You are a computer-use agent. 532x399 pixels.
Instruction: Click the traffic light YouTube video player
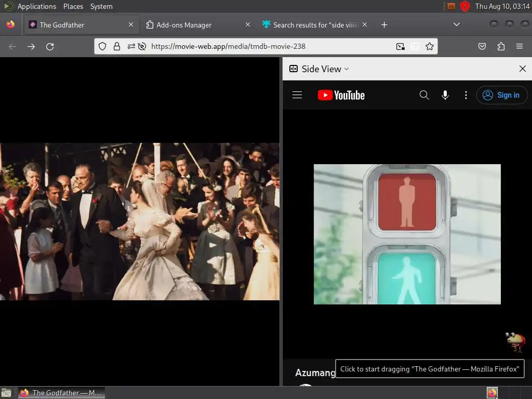point(407,234)
